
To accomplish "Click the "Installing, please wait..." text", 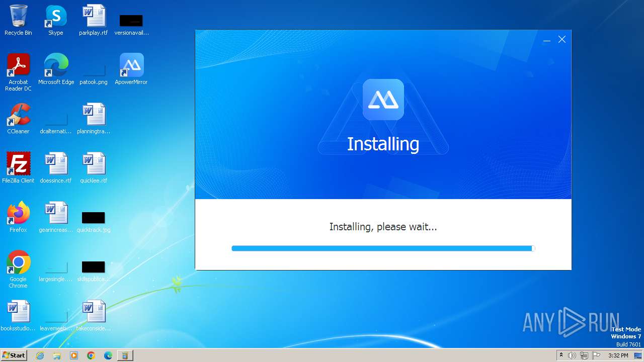I will [383, 227].
